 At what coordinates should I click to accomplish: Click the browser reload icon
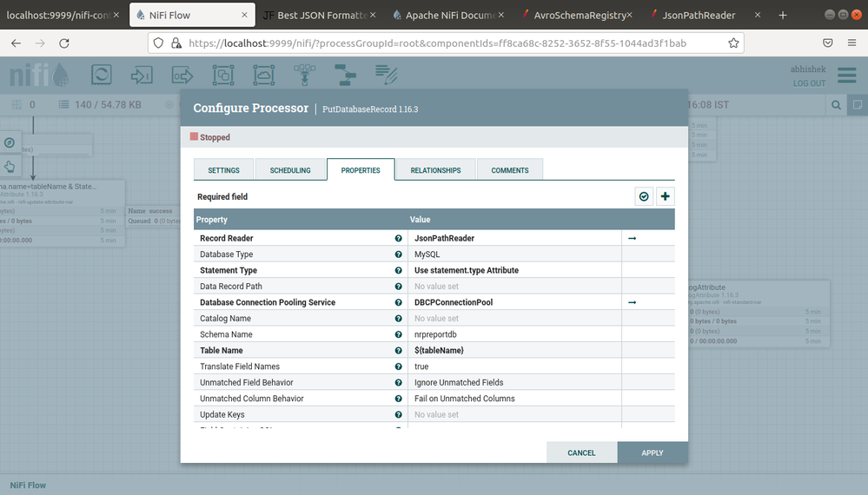(x=63, y=43)
